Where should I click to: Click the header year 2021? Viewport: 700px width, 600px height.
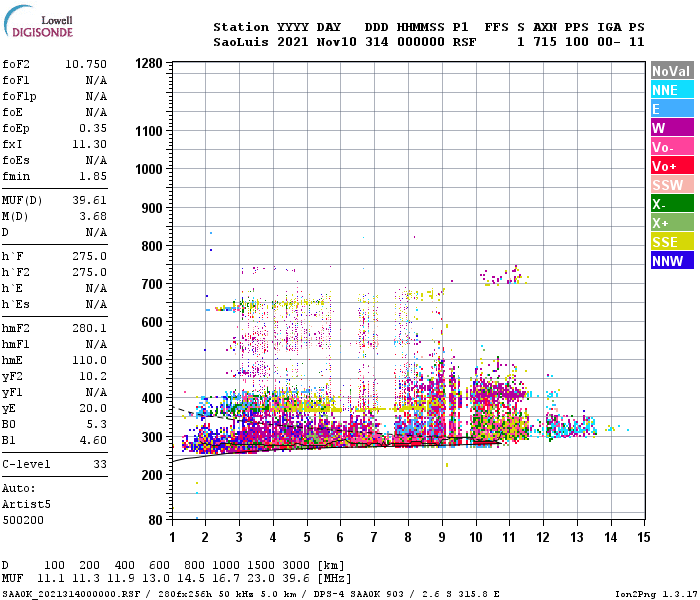[292, 42]
